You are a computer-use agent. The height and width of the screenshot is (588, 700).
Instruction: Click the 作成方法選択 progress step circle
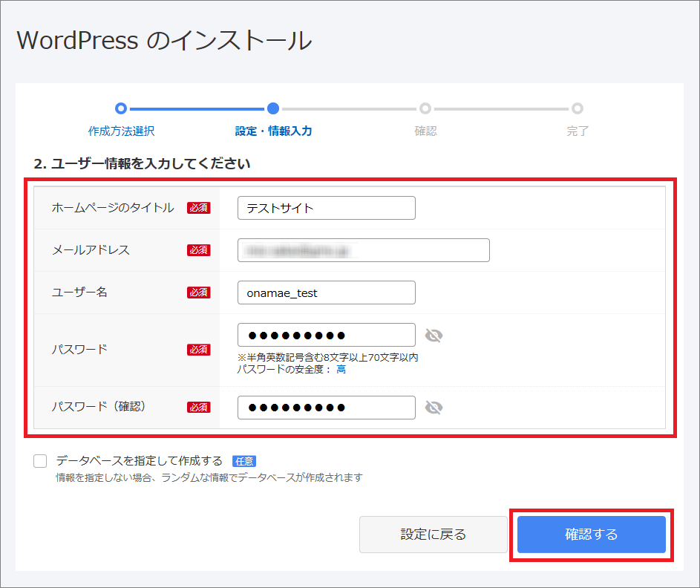click(121, 108)
